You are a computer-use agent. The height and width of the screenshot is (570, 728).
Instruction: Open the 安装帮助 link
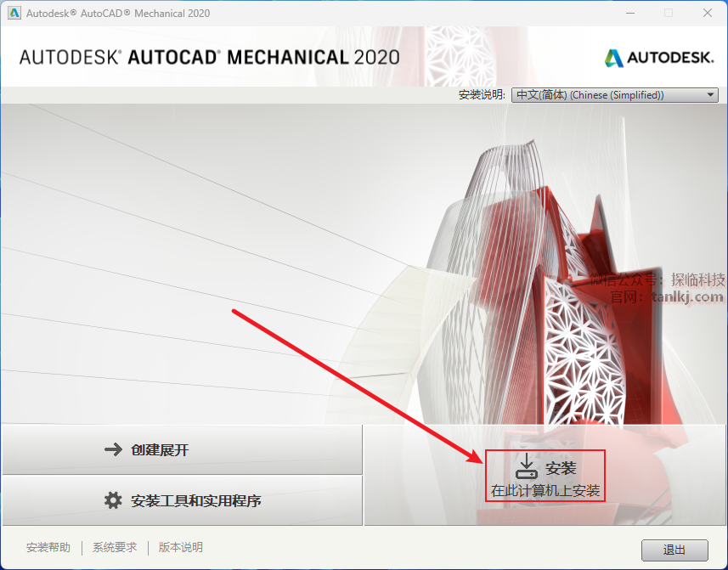pyautogui.click(x=48, y=547)
